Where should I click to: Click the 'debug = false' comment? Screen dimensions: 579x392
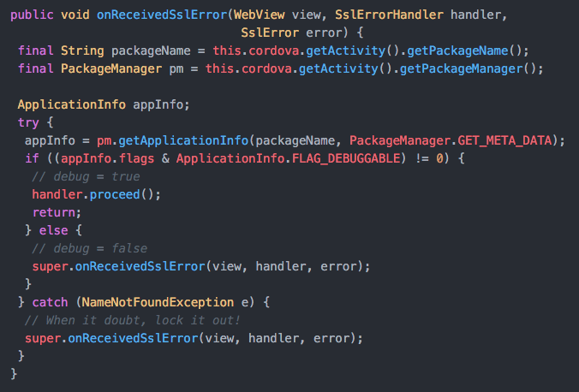[89, 248]
